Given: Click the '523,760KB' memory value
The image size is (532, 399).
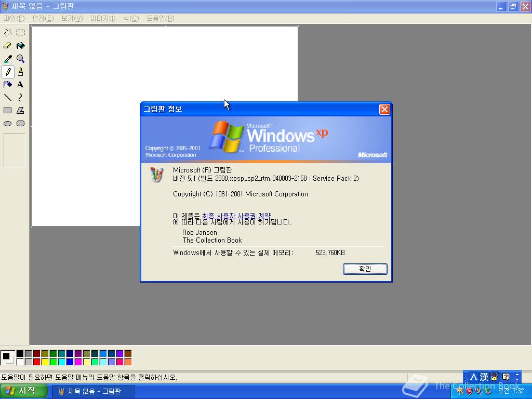Looking at the screenshot, I should (x=330, y=253).
